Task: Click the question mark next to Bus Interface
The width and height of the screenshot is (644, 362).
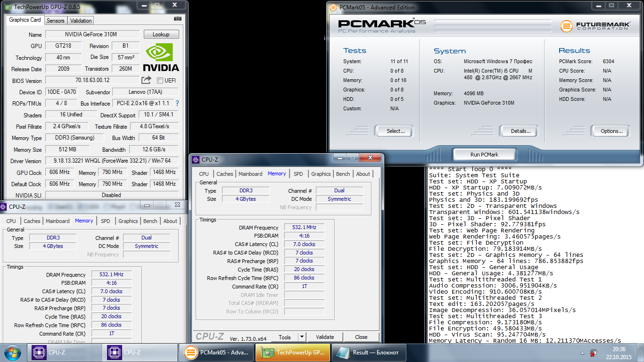Action: point(177,103)
